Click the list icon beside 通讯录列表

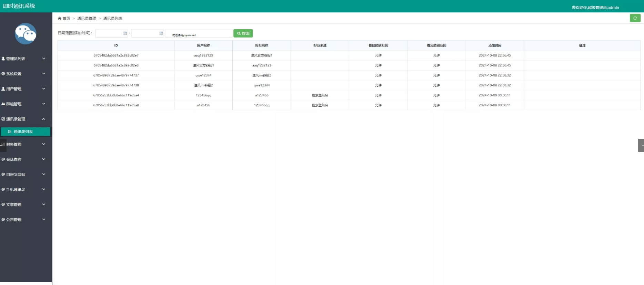[x=10, y=131]
